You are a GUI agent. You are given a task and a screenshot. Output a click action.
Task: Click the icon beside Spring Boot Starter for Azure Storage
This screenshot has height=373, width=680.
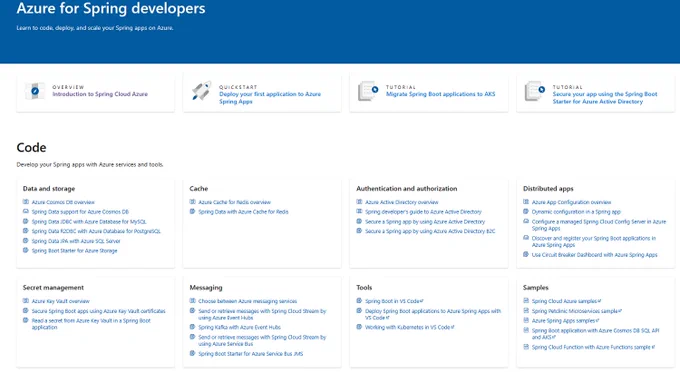[26, 250]
